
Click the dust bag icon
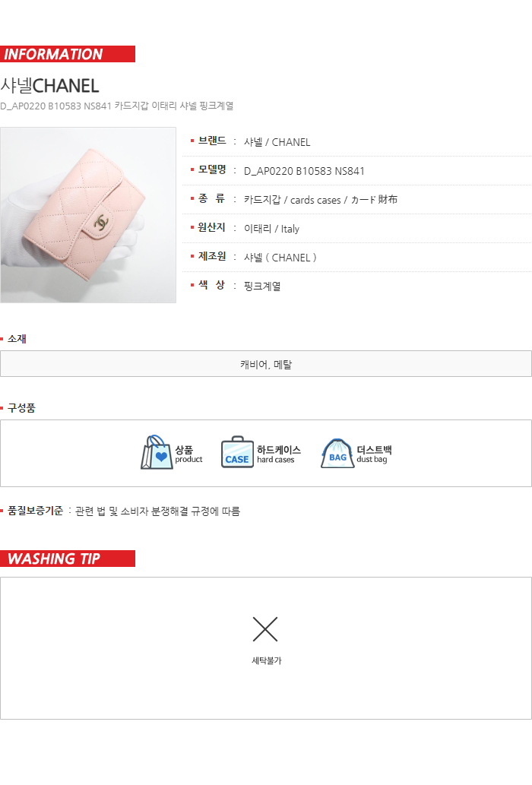(x=337, y=453)
